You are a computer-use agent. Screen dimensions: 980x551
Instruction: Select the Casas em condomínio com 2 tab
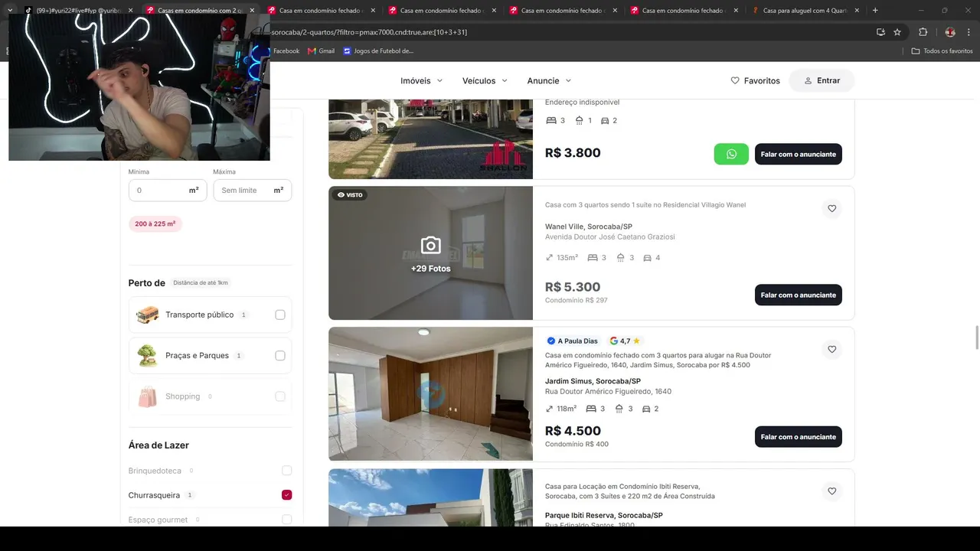click(x=199, y=11)
